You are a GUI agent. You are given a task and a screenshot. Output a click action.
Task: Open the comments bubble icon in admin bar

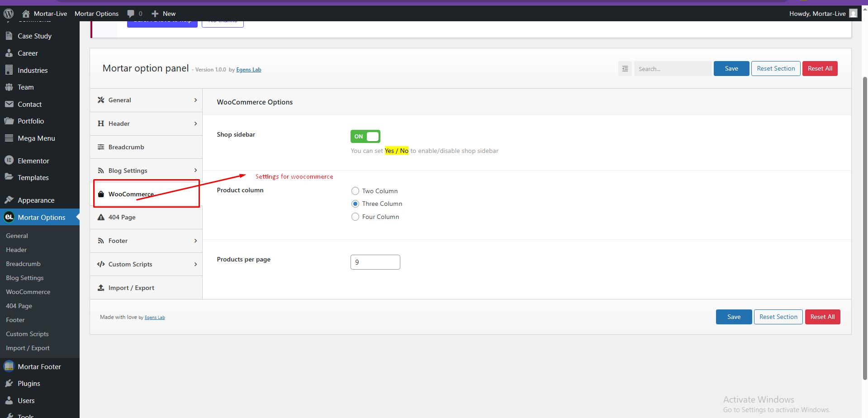[131, 14]
